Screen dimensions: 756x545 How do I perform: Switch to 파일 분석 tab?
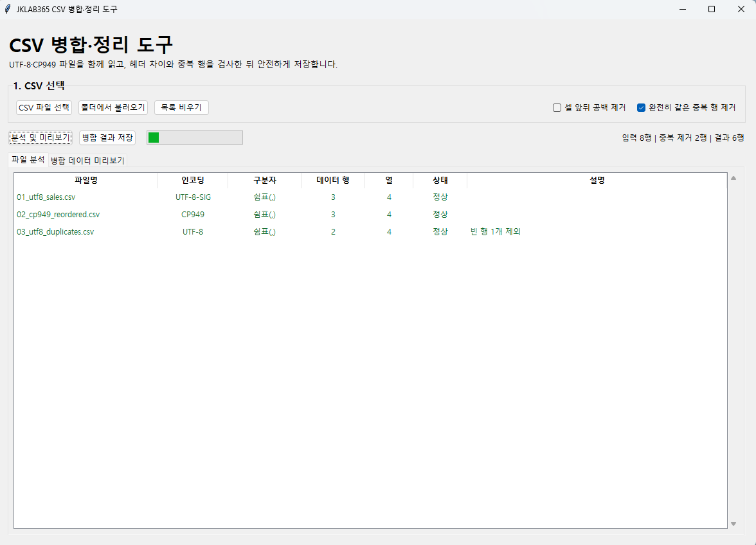[x=28, y=159]
